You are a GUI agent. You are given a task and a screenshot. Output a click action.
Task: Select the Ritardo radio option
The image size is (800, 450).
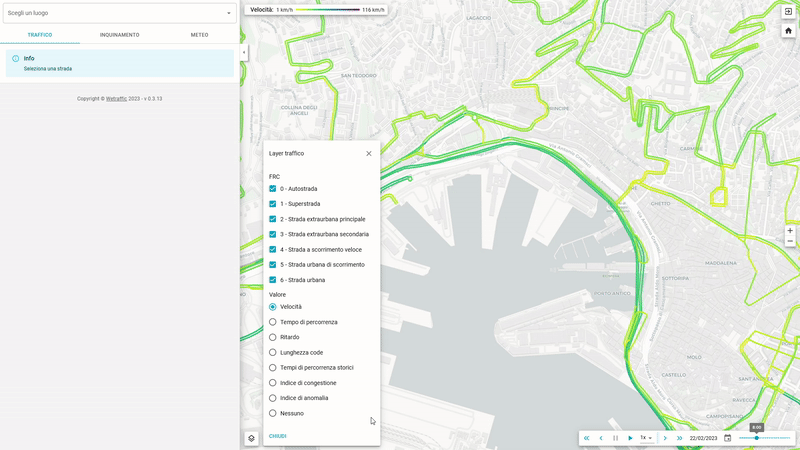tap(273, 337)
